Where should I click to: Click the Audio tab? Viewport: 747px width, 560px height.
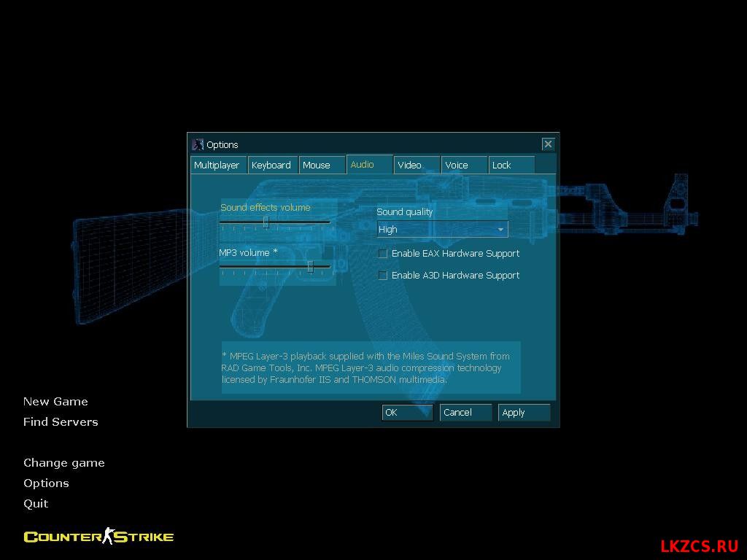tap(370, 164)
